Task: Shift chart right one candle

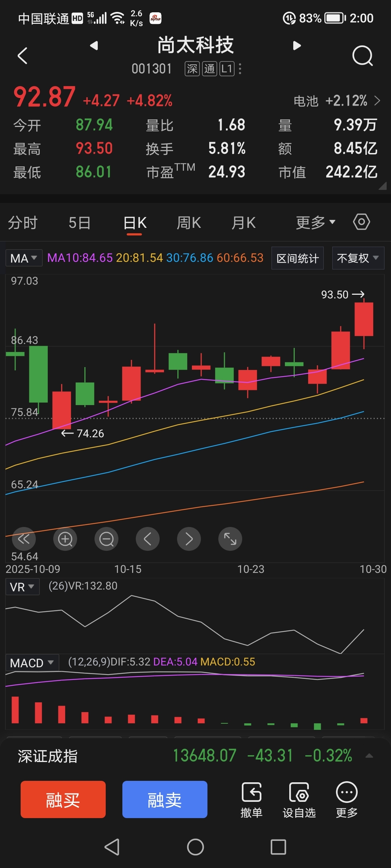Action: coord(189,539)
